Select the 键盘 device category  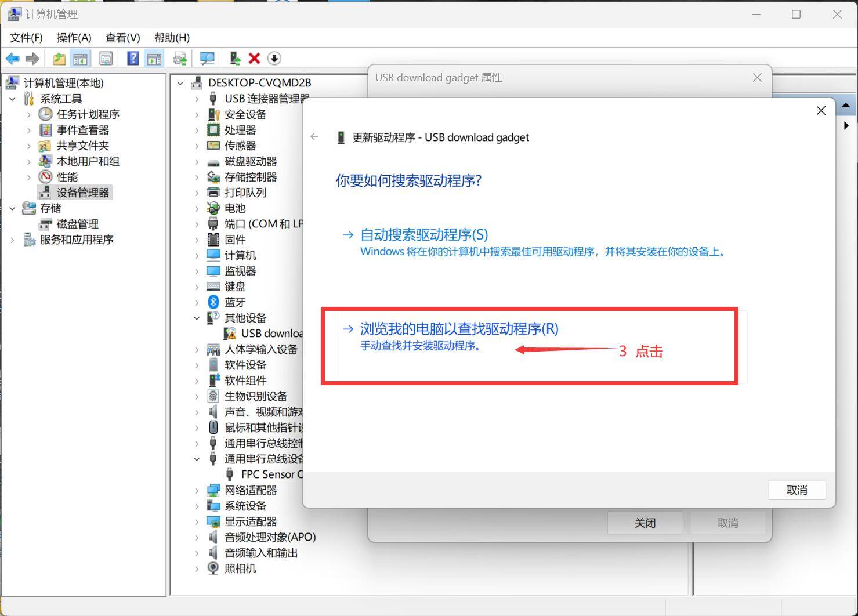pyautogui.click(x=235, y=287)
